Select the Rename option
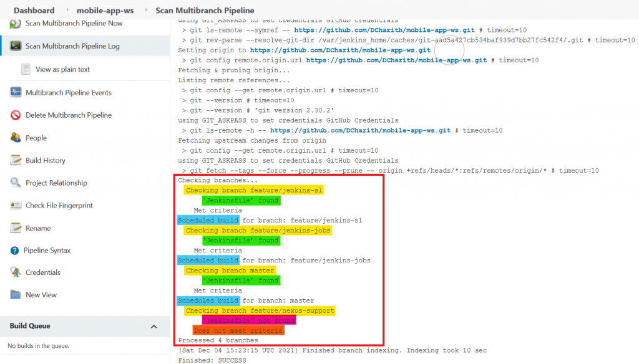This screenshot has width=639, height=364. click(38, 228)
